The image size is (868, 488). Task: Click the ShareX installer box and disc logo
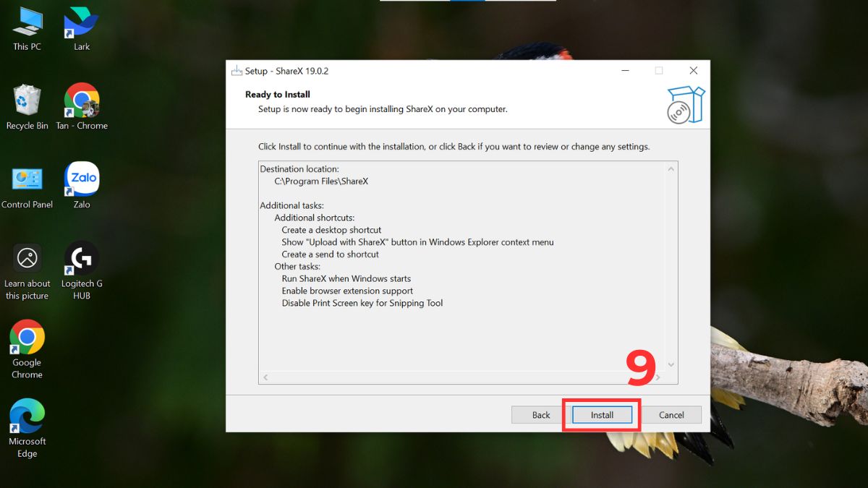(685, 105)
